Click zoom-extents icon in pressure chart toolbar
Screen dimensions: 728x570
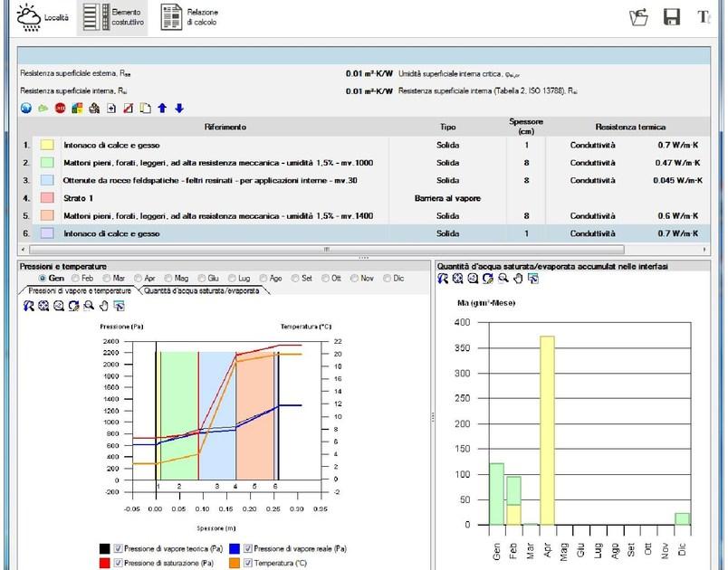pos(43,306)
